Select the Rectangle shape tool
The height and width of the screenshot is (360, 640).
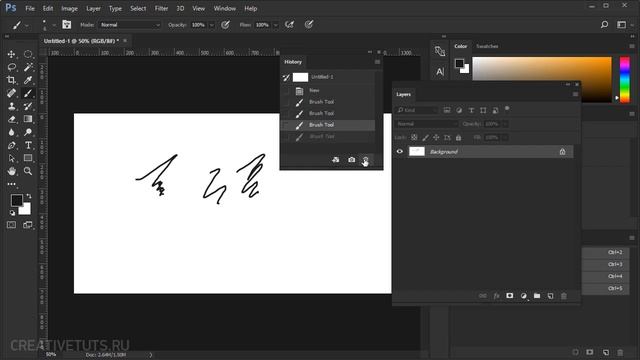point(28,158)
